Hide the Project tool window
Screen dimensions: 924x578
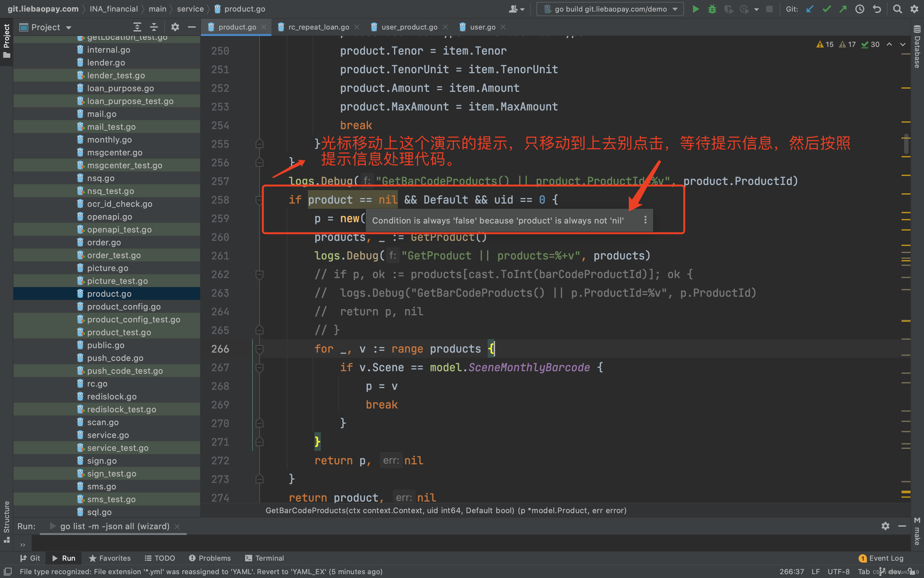(192, 27)
